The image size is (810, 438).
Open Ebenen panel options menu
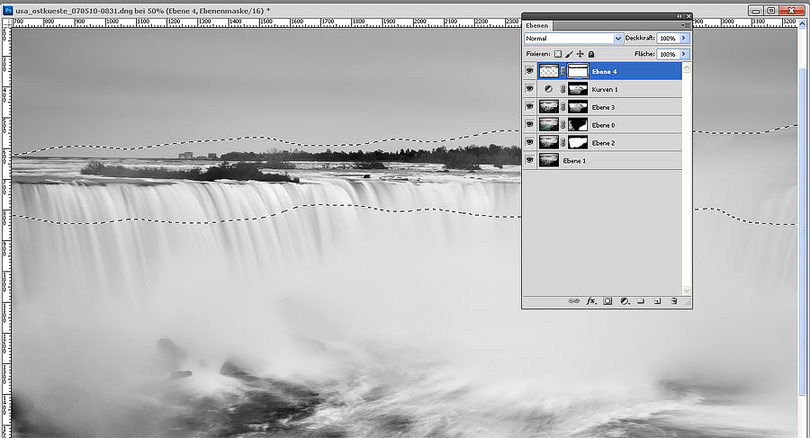686,25
